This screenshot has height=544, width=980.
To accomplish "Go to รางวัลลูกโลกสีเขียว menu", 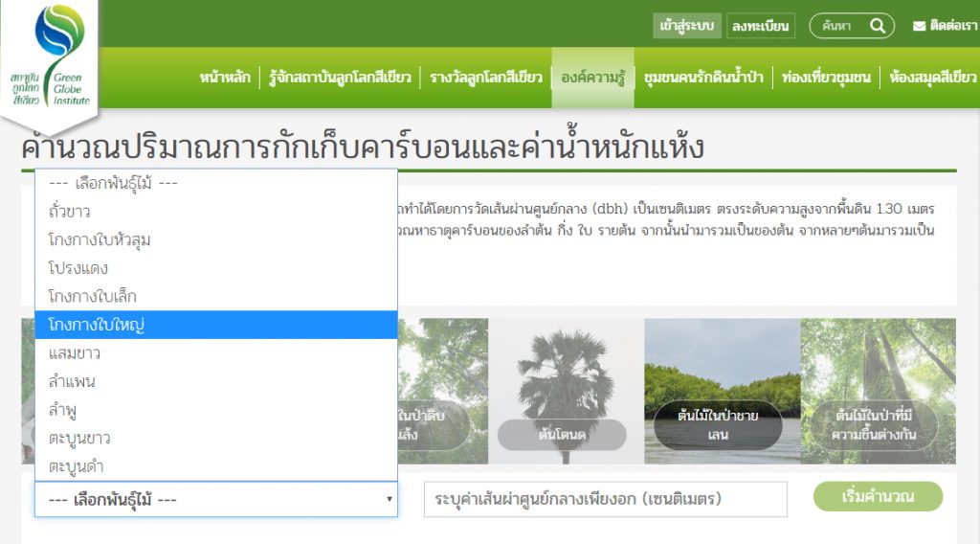I will (486, 78).
